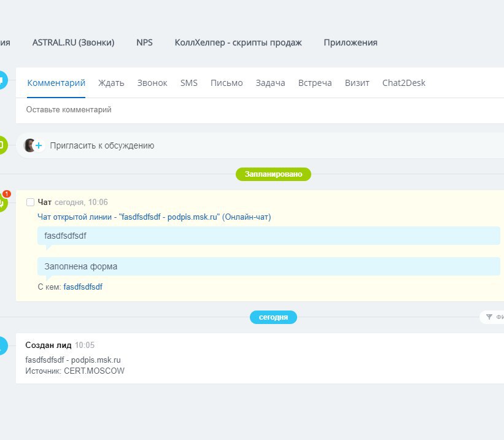
Task: Select the SMS activity tab
Action: click(189, 83)
